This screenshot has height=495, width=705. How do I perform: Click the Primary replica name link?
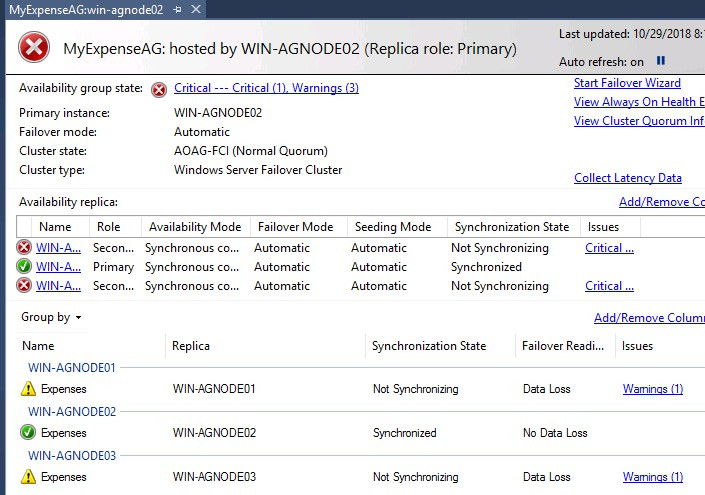click(x=59, y=267)
